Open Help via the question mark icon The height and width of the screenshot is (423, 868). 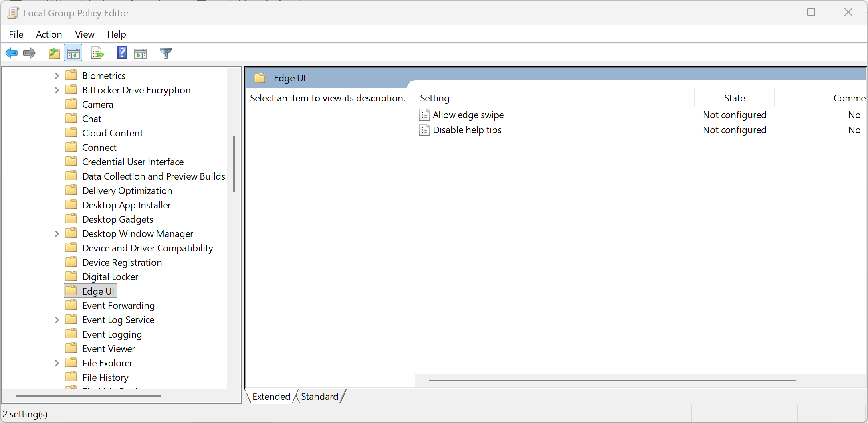(x=121, y=53)
